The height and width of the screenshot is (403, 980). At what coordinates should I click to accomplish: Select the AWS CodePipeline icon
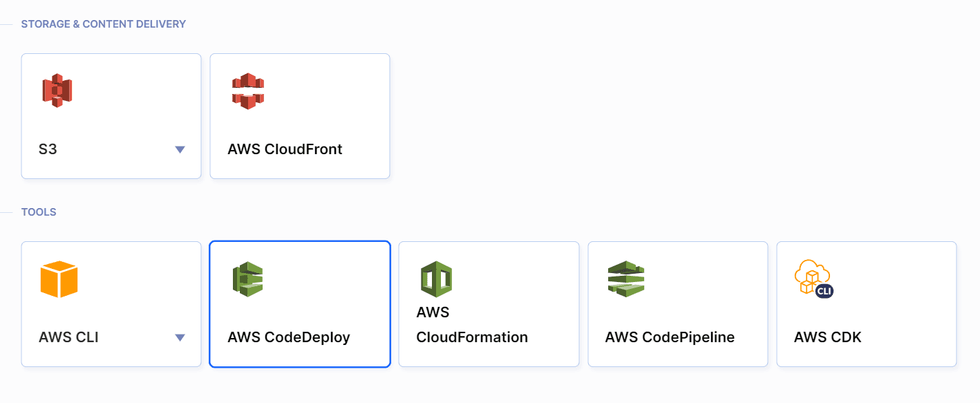coord(625,279)
